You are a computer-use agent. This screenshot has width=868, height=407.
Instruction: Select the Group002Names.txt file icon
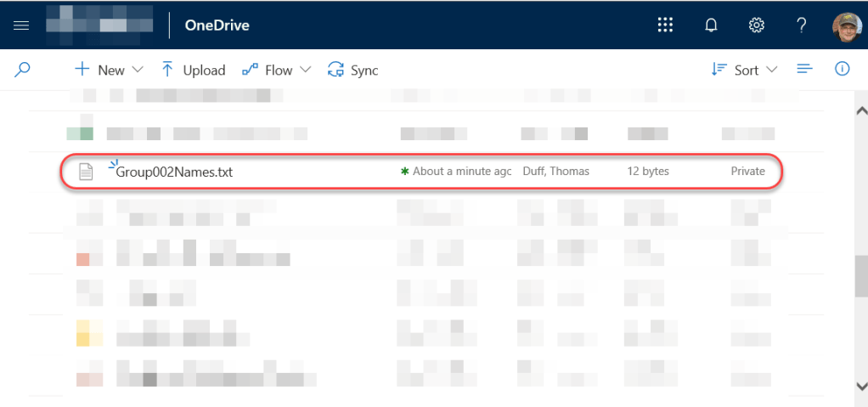coord(85,172)
